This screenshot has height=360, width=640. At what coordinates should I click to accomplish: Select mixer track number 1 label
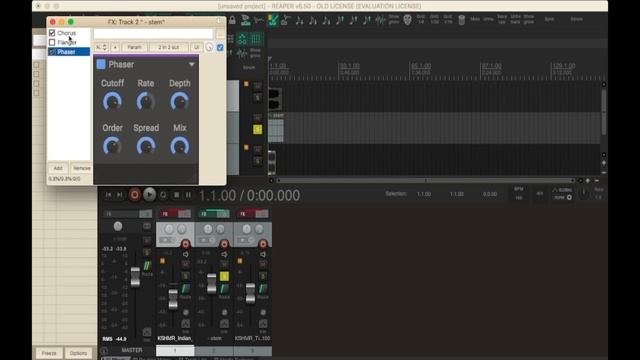175,351
